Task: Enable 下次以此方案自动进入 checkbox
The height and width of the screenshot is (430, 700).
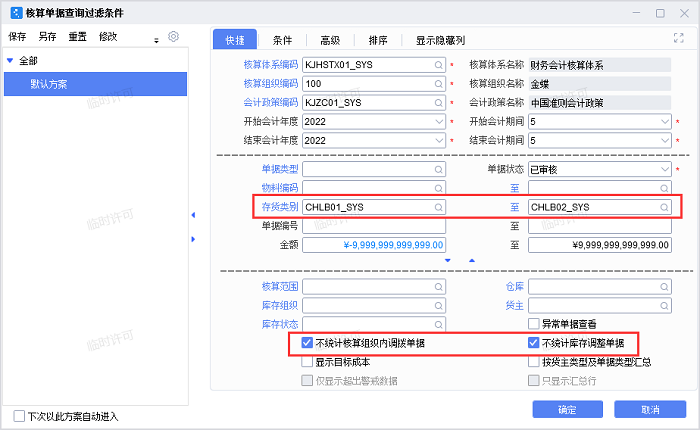Action: coord(19,416)
